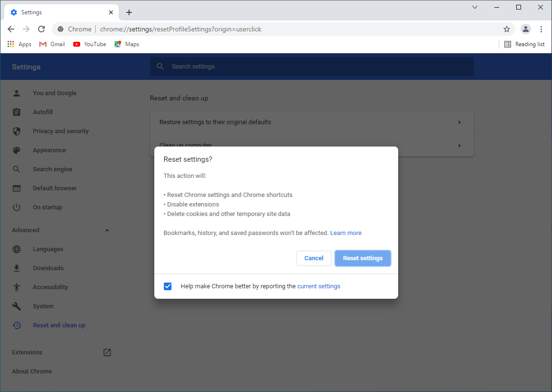Expand Restore settings to original defaults

click(459, 122)
